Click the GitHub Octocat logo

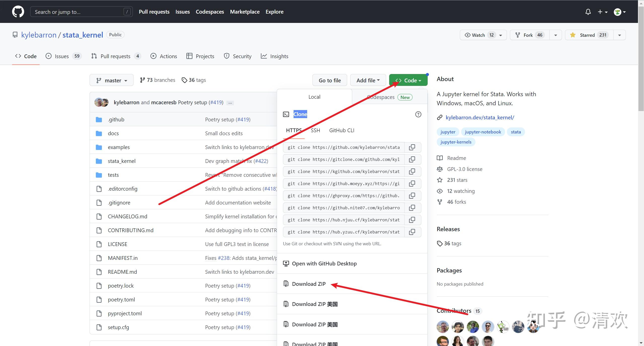click(18, 12)
